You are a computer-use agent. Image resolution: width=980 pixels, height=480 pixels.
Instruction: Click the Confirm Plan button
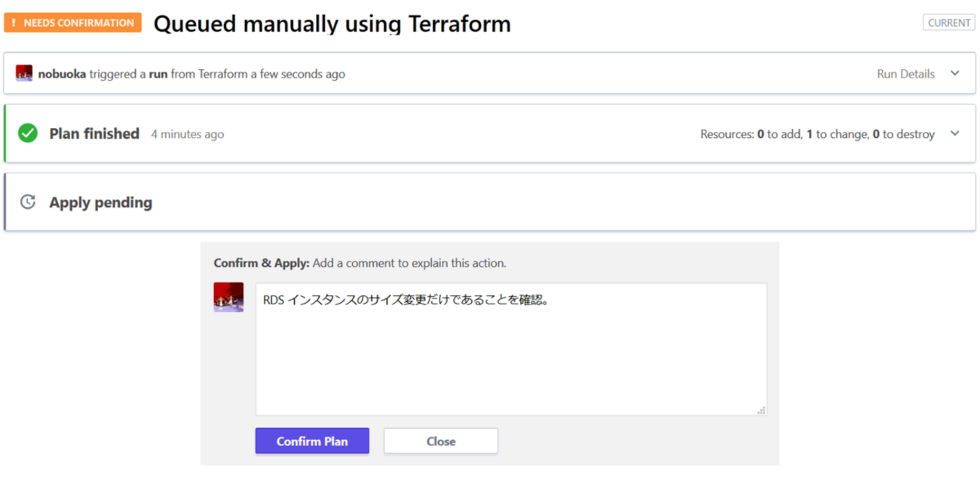point(312,441)
